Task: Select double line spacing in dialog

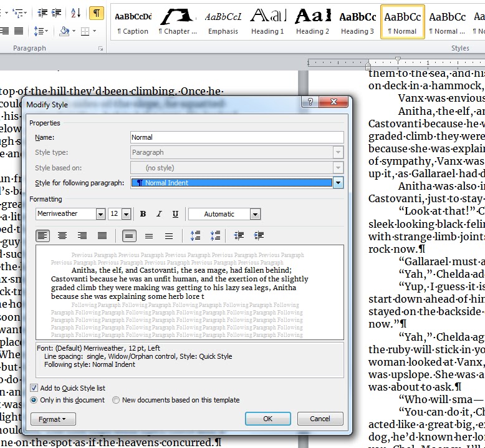Action: (169, 236)
